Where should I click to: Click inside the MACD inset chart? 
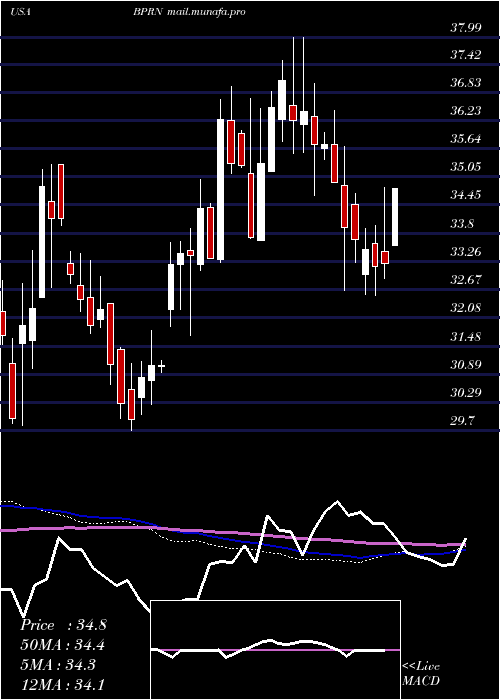click(x=275, y=650)
